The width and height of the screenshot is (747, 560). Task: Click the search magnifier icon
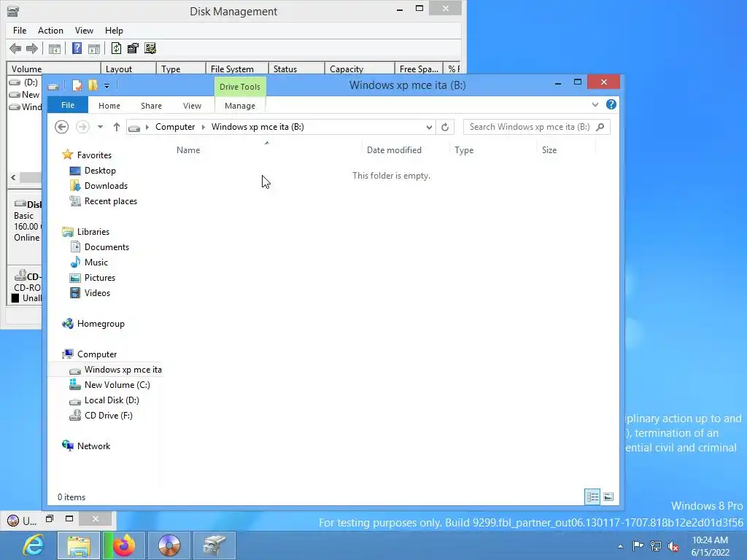click(x=600, y=127)
